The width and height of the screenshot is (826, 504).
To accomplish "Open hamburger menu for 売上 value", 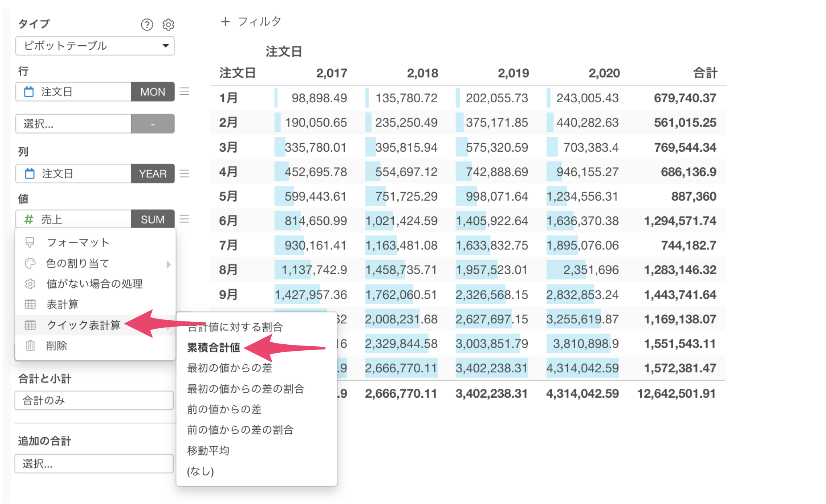I will pos(184,219).
